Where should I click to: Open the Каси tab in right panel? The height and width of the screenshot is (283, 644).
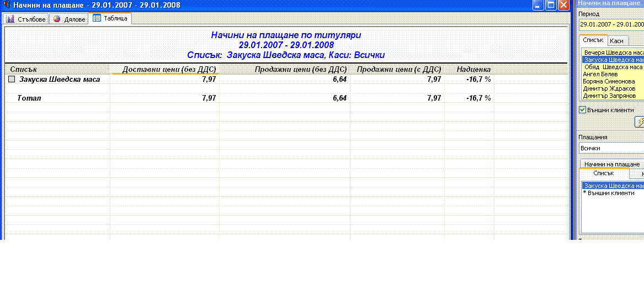(x=616, y=41)
